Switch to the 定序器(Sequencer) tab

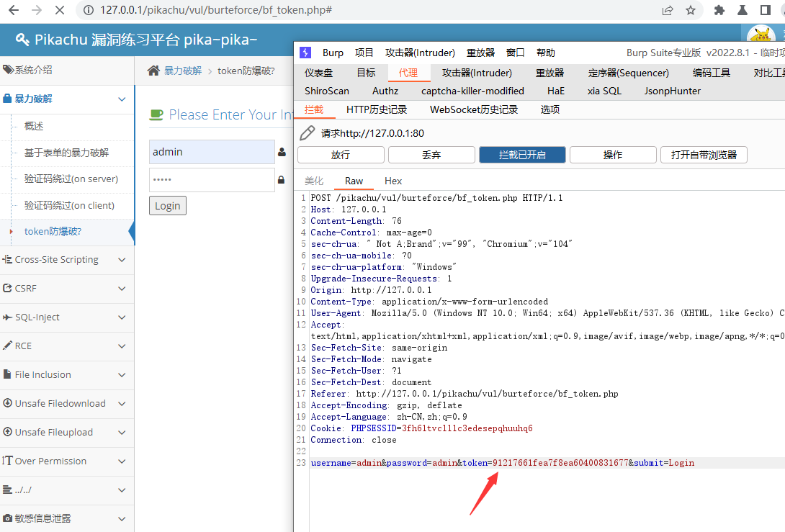tap(628, 73)
